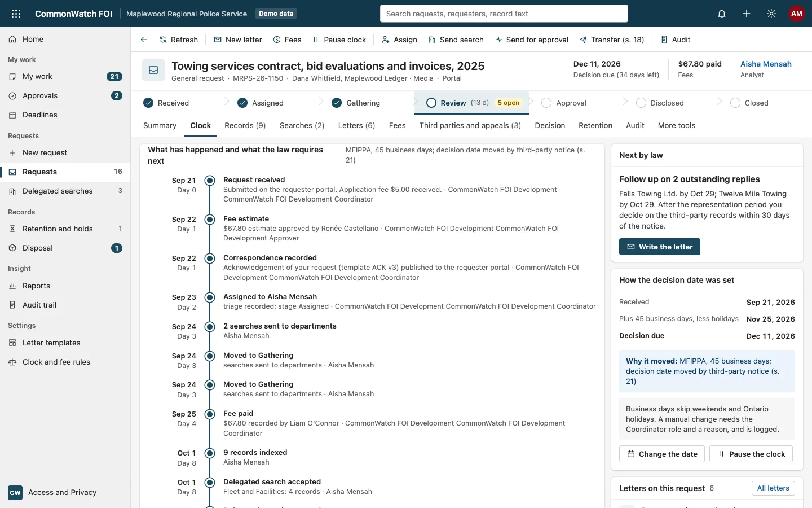This screenshot has width=812, height=508.
Task: Open Clock and fee rules settings
Action: 65,362
